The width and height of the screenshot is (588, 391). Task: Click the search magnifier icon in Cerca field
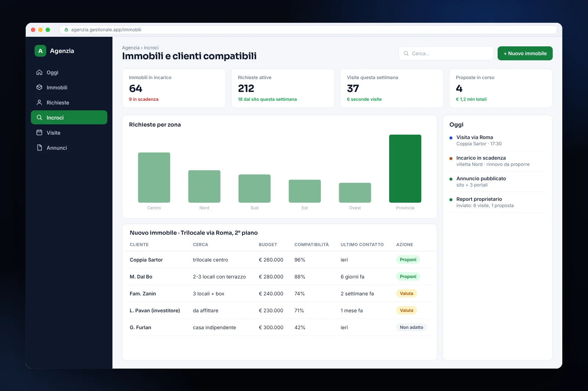click(406, 53)
